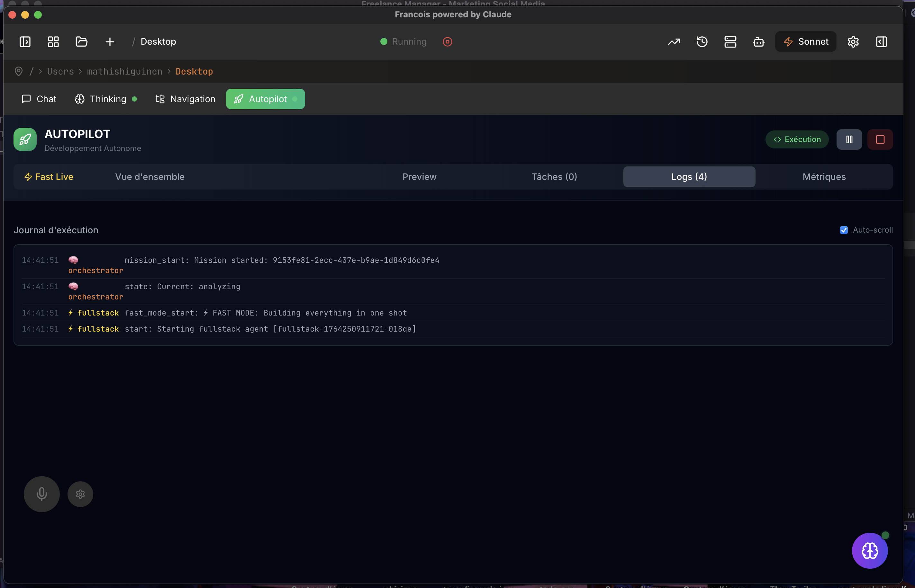Toggle the left sidebar panel

point(24,42)
